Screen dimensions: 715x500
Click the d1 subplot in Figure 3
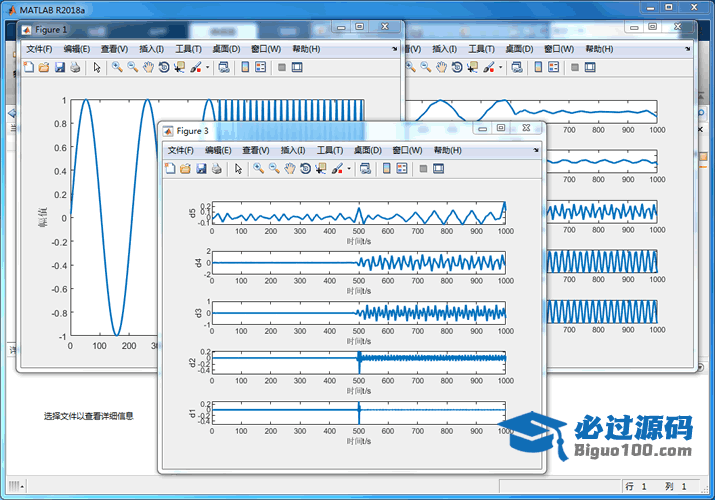click(x=359, y=412)
